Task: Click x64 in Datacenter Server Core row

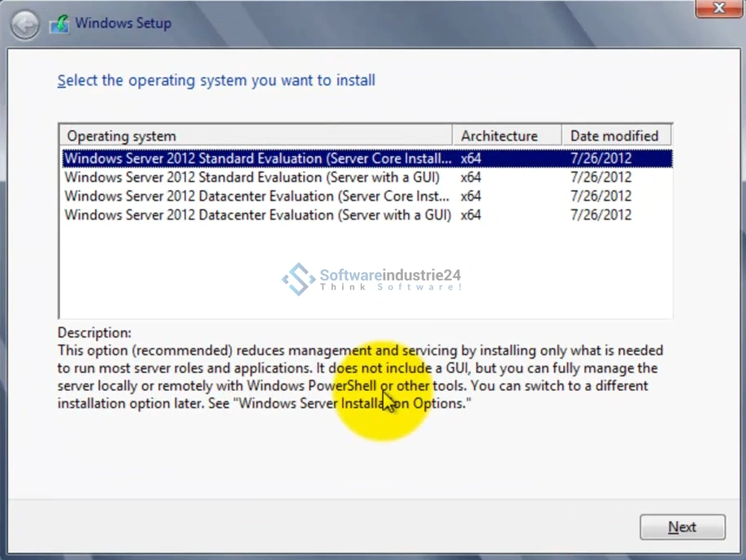Action: (x=471, y=196)
